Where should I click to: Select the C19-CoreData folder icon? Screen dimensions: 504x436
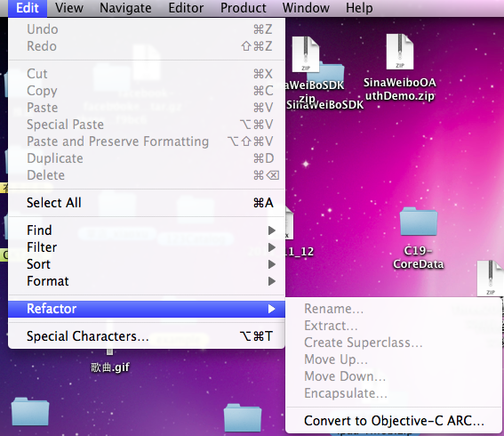point(419,222)
